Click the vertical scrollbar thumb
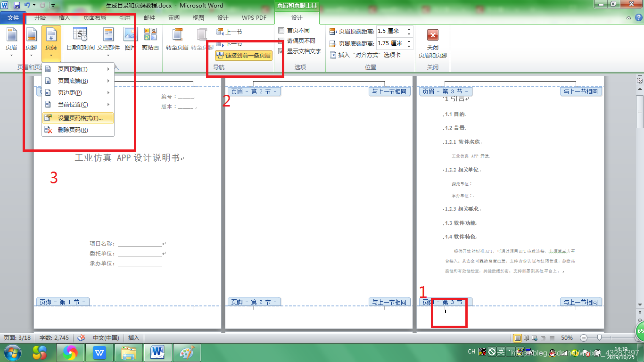The height and width of the screenshot is (362, 644). click(x=639, y=111)
